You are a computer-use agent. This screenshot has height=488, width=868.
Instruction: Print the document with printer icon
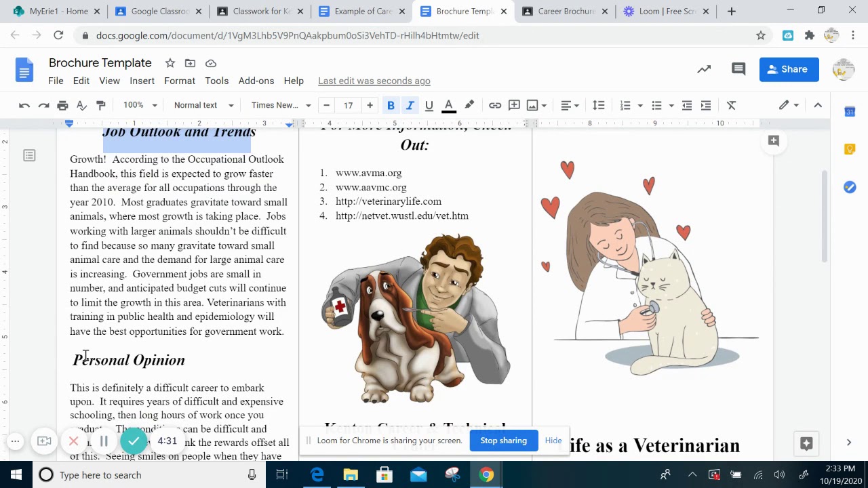62,105
